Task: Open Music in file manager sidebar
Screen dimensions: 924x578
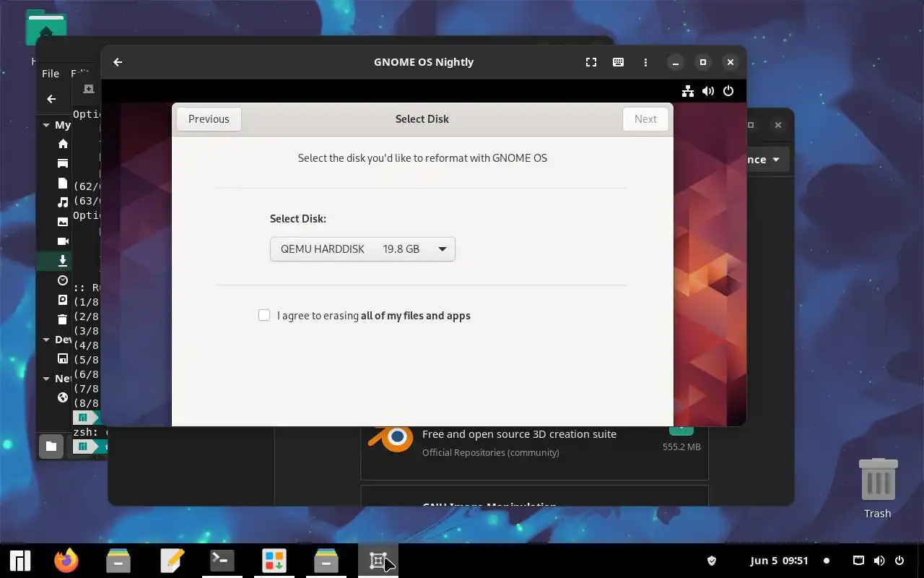Action: 63,202
